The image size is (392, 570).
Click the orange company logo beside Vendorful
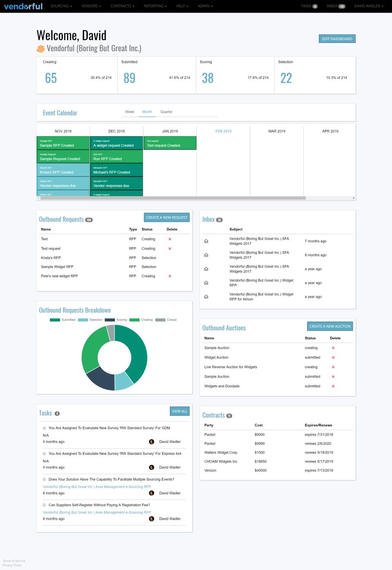(41, 49)
